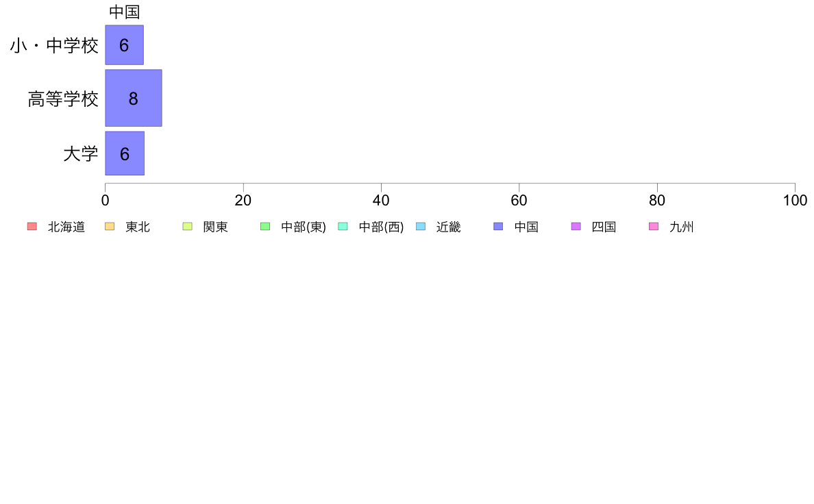Viewport: 814px width, 504px height.
Task: Click the 小・中学校 row label
Action: tap(54, 46)
